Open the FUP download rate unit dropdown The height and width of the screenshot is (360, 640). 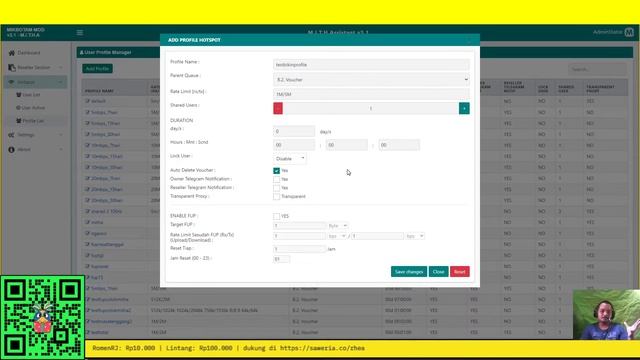415,236
